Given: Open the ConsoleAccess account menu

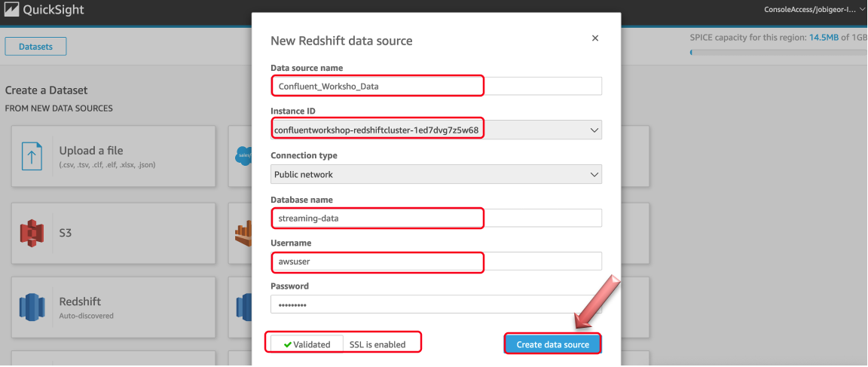Looking at the screenshot, I should [x=814, y=10].
